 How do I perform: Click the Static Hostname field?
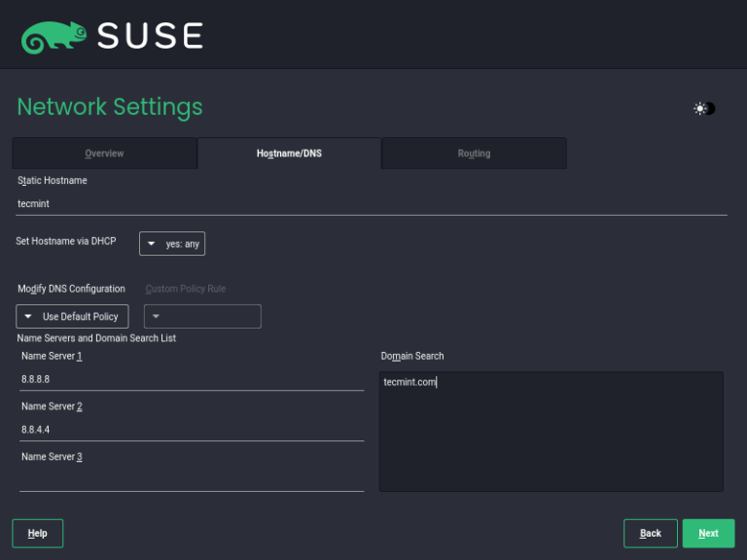(x=372, y=204)
